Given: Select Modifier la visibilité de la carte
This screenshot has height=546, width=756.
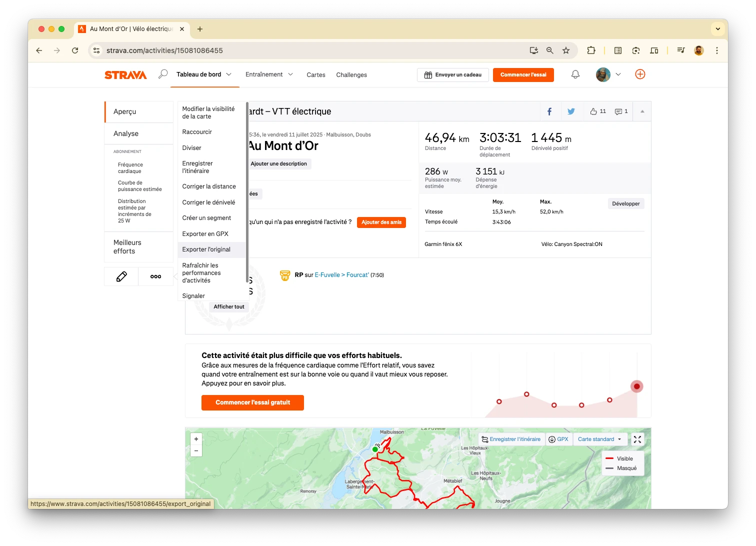Looking at the screenshot, I should click(x=212, y=112).
